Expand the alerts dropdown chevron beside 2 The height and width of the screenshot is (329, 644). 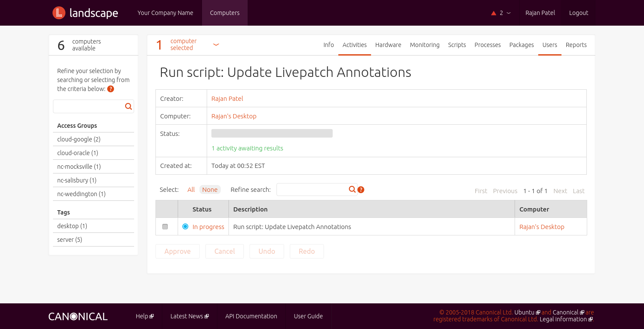509,13
